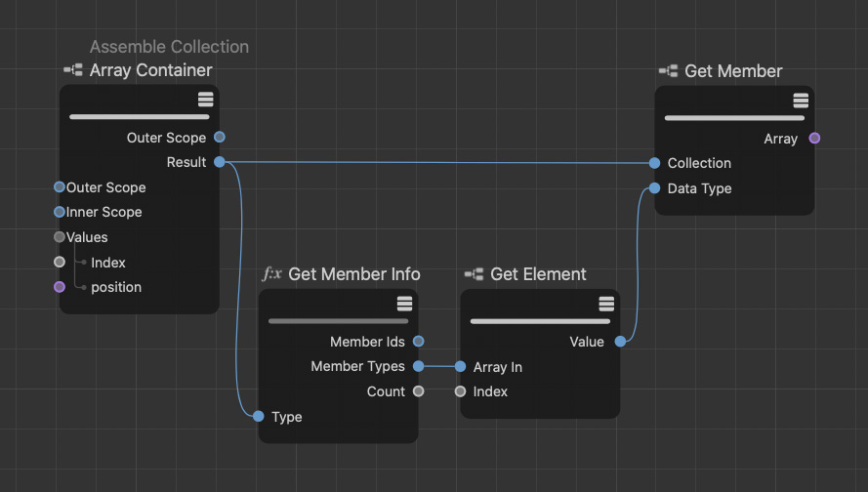The height and width of the screenshot is (492, 868).
Task: Select the Values input port
Action: (60, 237)
